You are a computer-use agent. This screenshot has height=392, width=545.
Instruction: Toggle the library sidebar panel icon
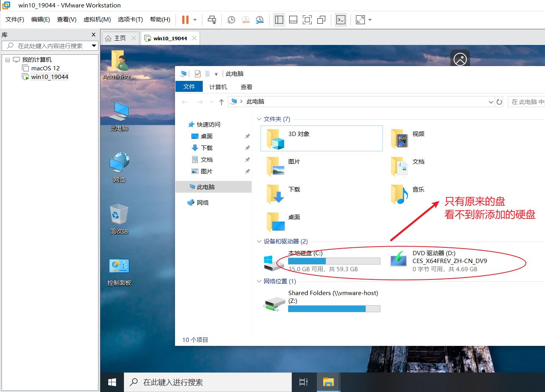point(279,20)
